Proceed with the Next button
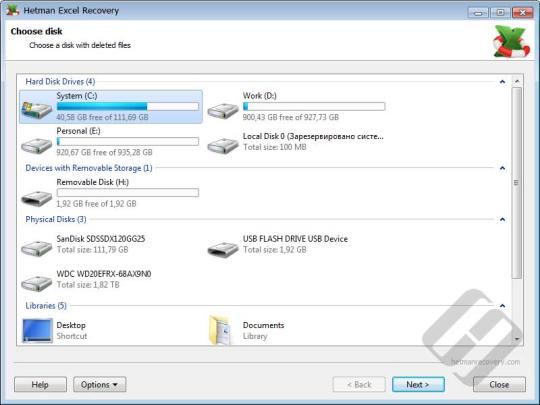Viewport: 540px width, 405px height. 418,384
